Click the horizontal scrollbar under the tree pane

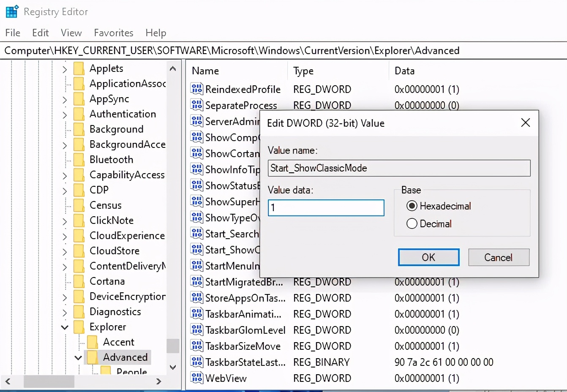pyautogui.click(x=49, y=381)
